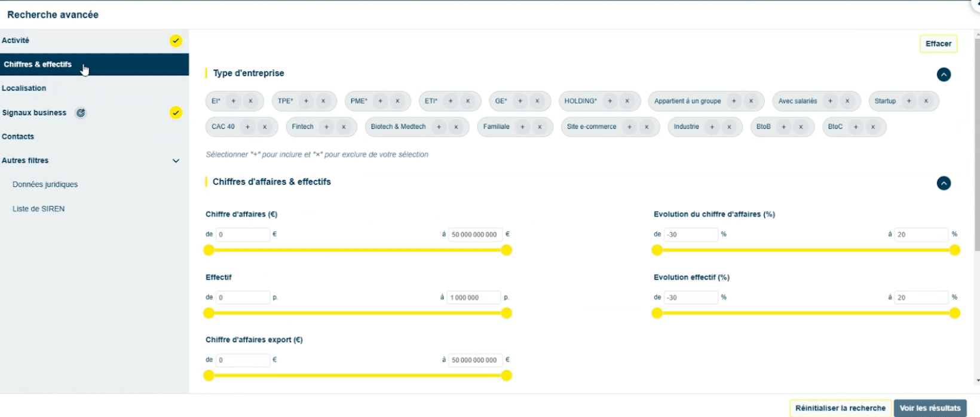980x417 pixels.
Task: Collapse the Autres filtres sidebar group
Action: click(176, 161)
